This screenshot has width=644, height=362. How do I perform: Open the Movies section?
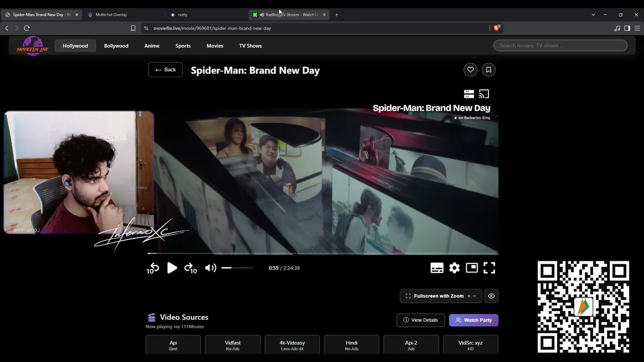point(215,46)
